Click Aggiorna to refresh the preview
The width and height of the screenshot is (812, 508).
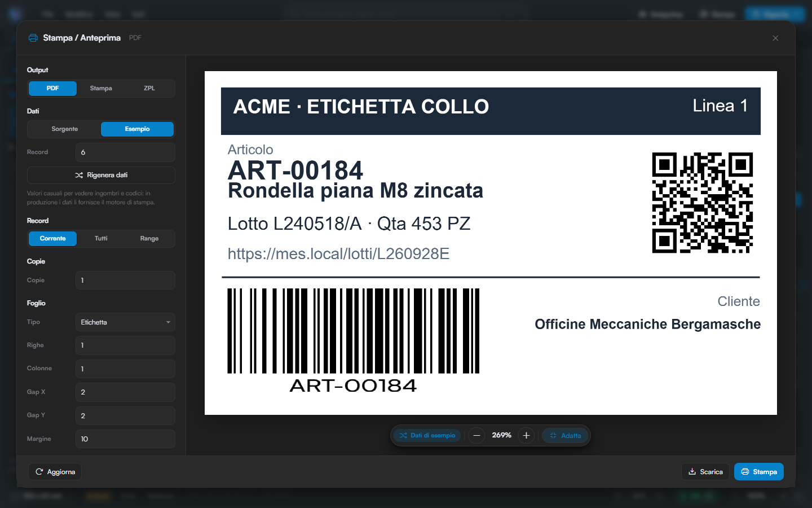(55, 472)
